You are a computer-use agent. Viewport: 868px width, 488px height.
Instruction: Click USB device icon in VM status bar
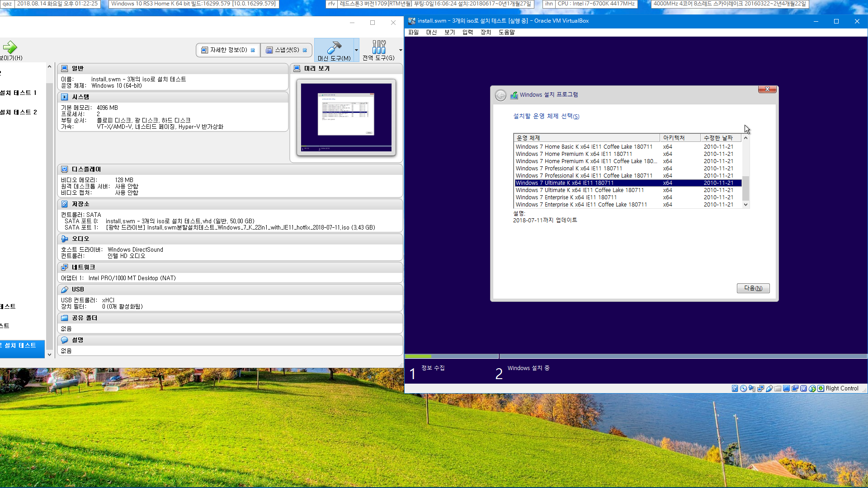769,389
